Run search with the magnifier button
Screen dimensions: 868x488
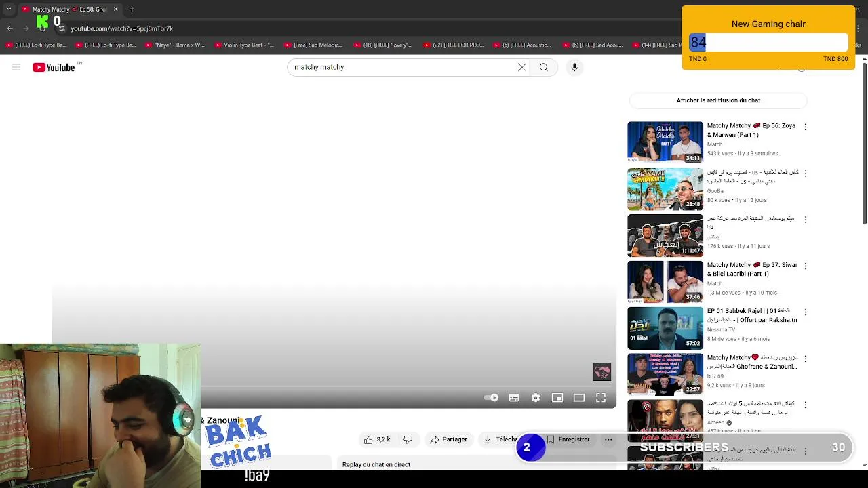(544, 67)
